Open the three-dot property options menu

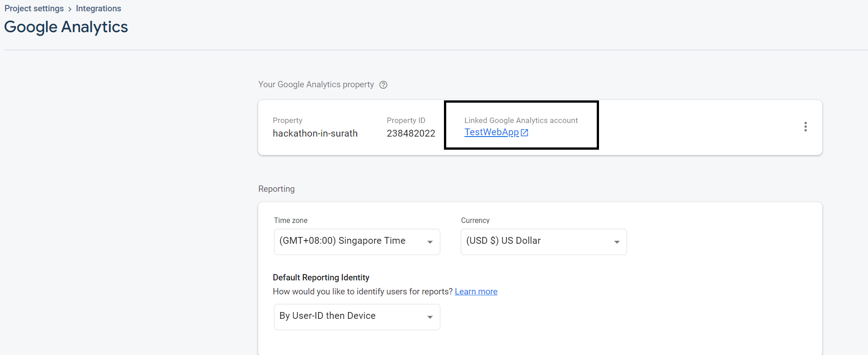click(x=805, y=127)
